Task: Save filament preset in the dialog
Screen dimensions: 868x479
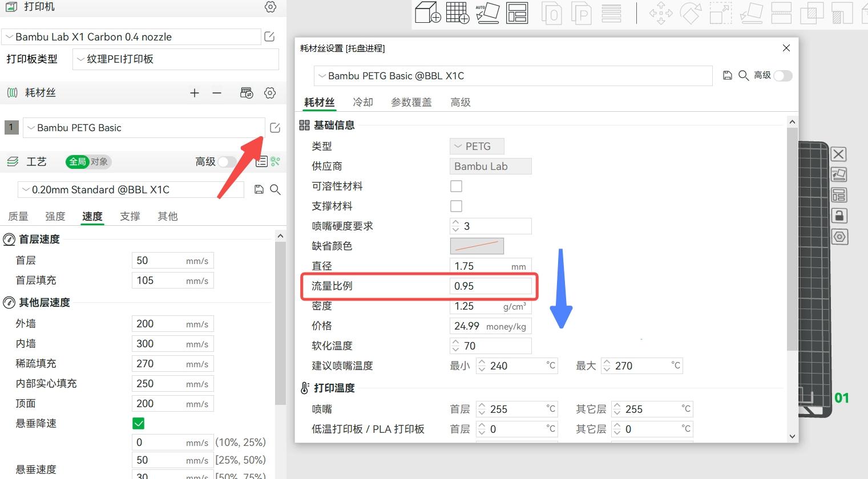Action: coord(727,75)
